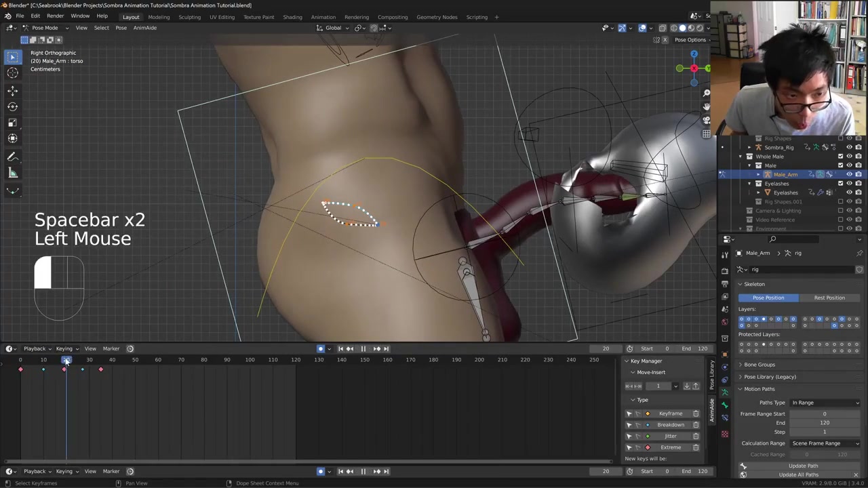Hide Male_Arm using its eye icon

pyautogui.click(x=849, y=174)
